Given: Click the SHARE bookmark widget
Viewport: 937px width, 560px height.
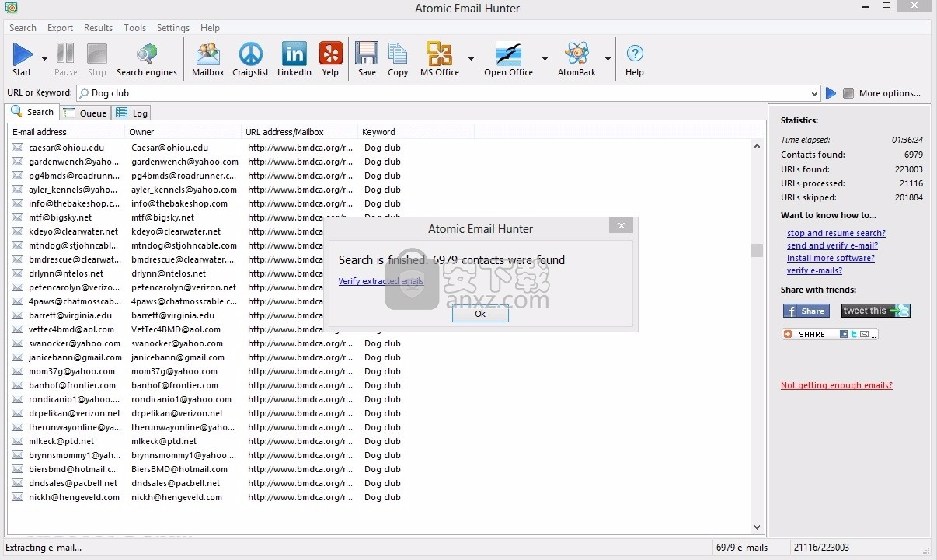Looking at the screenshot, I should pos(830,334).
